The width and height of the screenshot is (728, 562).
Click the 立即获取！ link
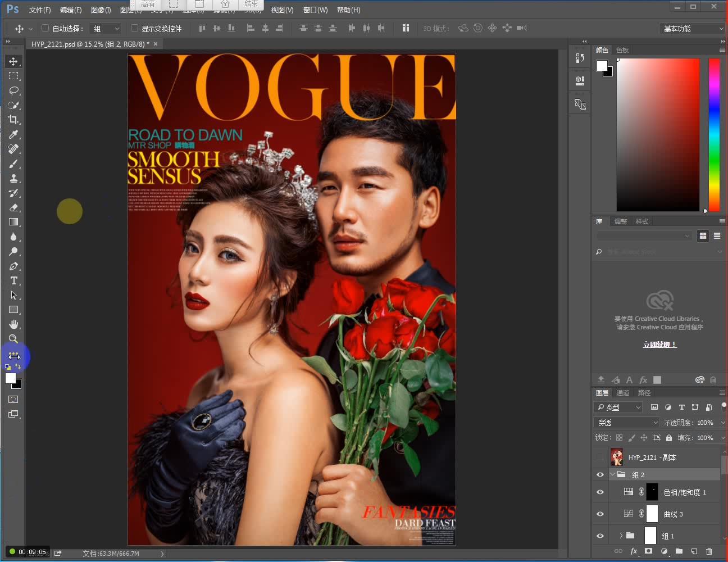[x=660, y=345]
